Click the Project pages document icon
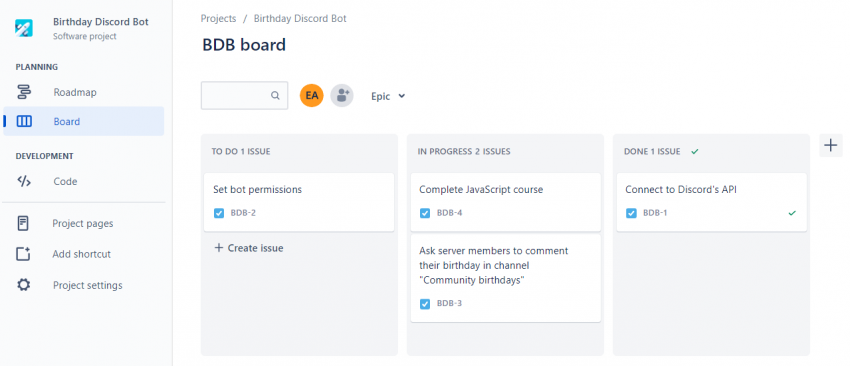The height and width of the screenshot is (366, 850). click(x=23, y=223)
